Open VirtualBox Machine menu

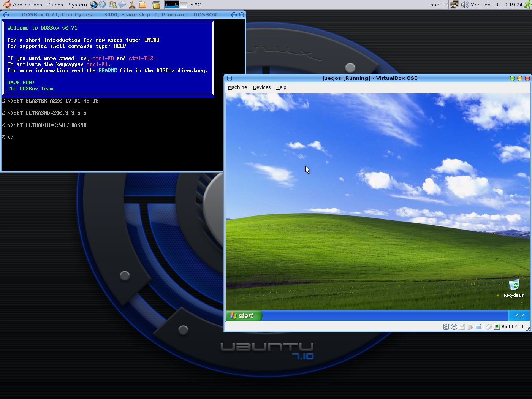237,87
